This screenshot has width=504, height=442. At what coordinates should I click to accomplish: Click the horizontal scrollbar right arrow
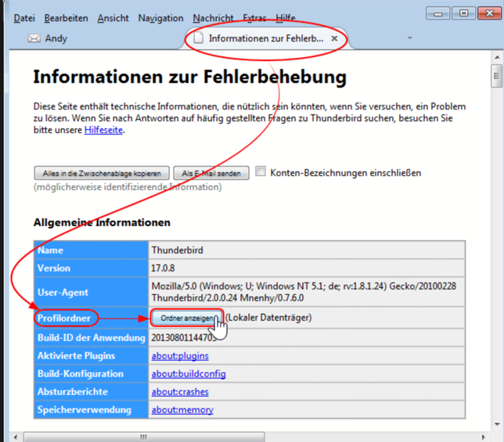[483, 437]
